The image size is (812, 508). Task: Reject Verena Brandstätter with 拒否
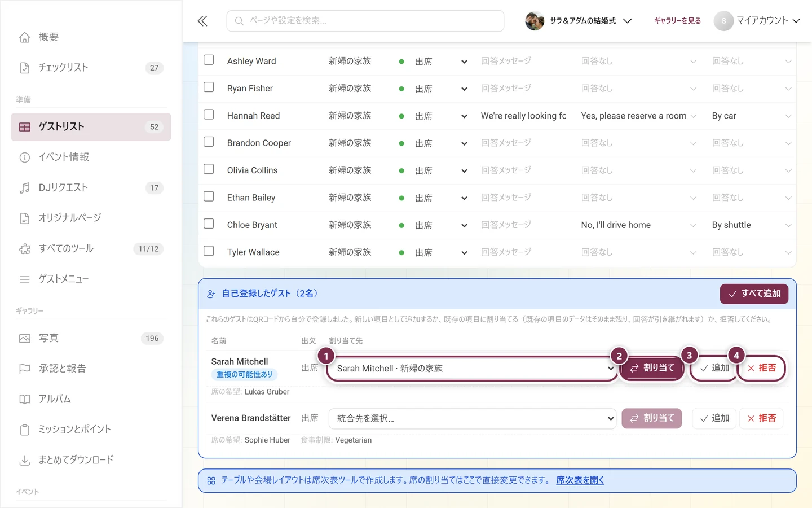click(761, 418)
